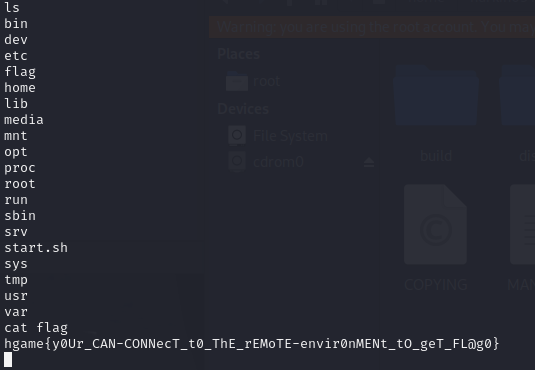The height and width of the screenshot is (370, 535).
Task: Click the flag entry in ls output
Action: 20,72
